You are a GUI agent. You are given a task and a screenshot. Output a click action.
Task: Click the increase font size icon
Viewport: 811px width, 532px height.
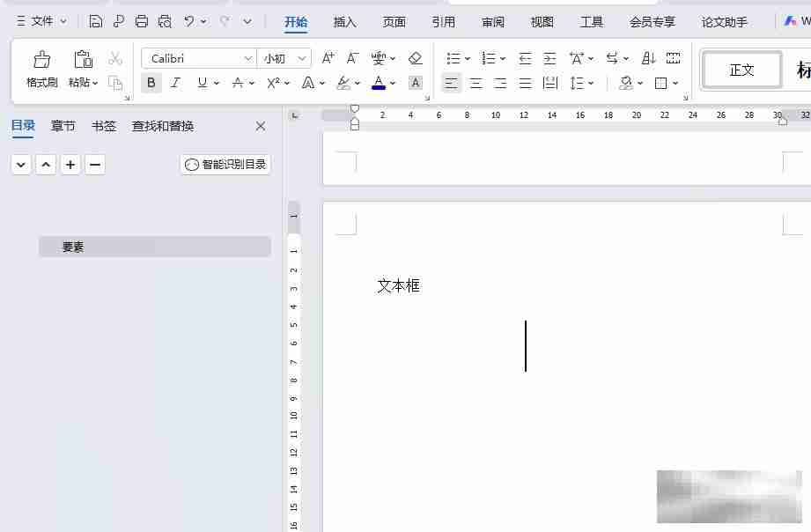tap(328, 58)
